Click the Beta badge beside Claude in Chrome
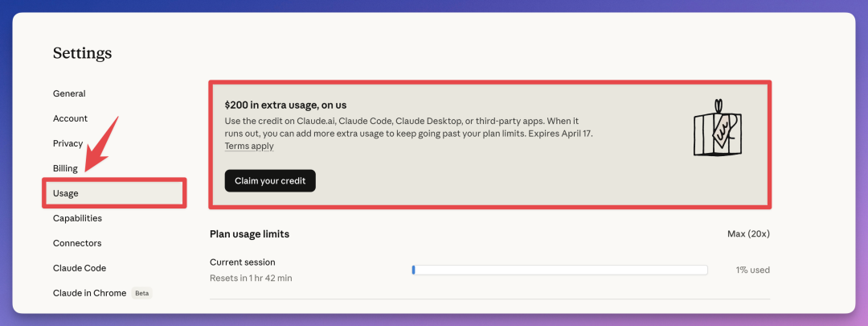This screenshot has height=326, width=868. point(141,293)
